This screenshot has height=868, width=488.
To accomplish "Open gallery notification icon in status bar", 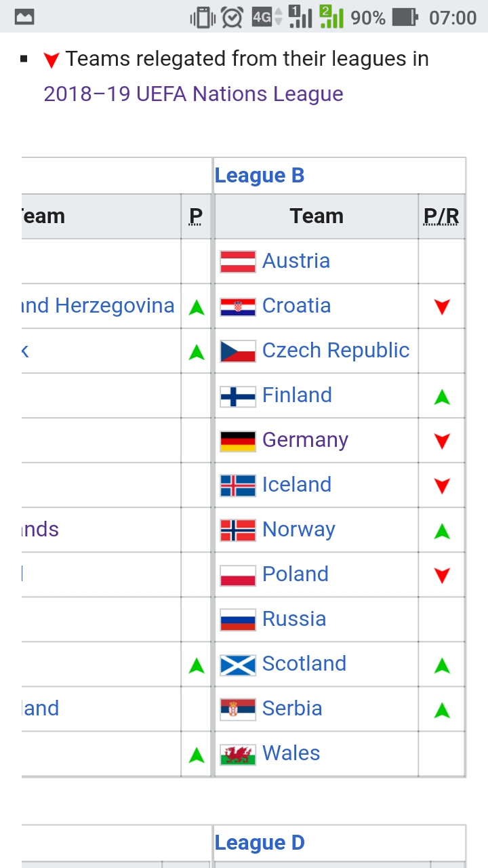I will [x=24, y=17].
